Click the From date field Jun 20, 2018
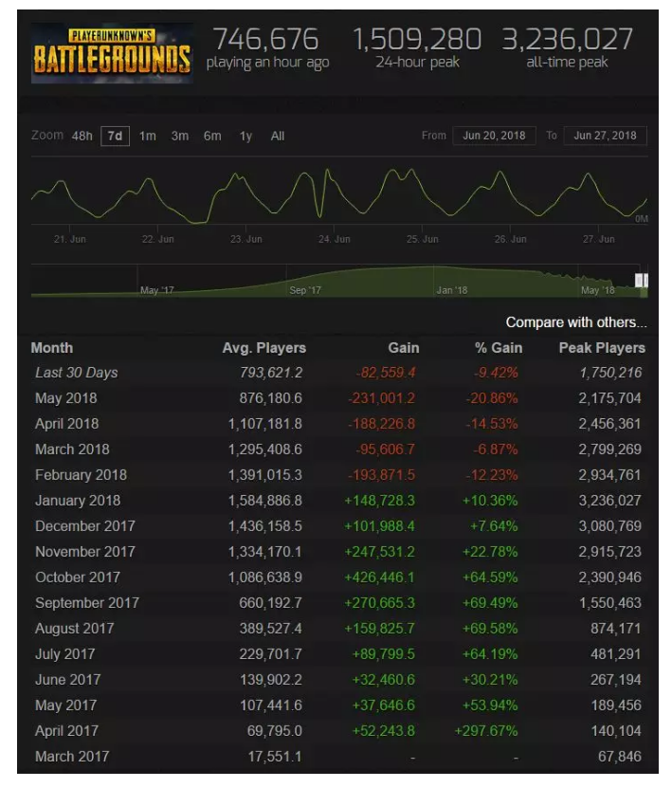This screenshot has width=672, height=788. tap(494, 136)
